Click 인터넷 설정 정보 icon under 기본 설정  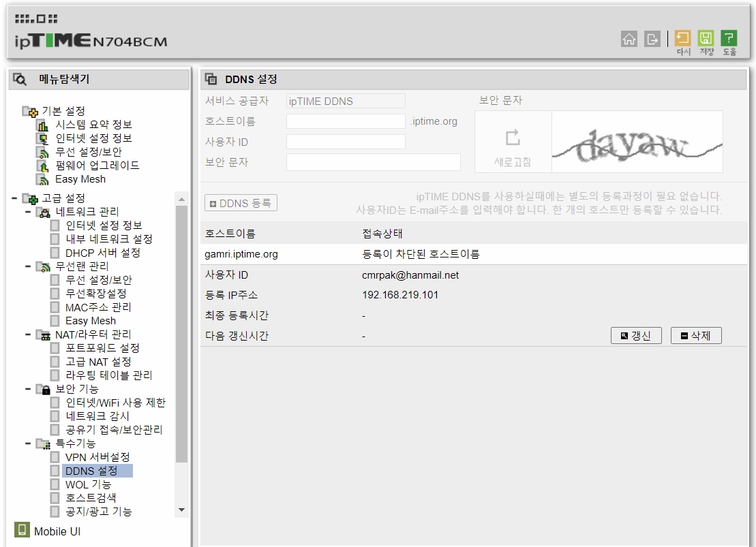pyautogui.click(x=43, y=139)
